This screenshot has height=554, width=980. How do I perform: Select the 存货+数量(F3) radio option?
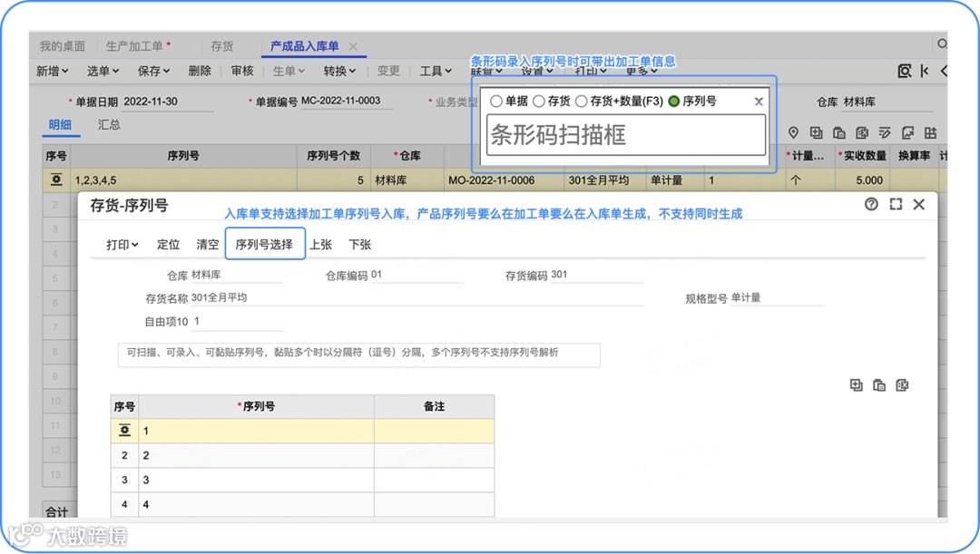click(x=582, y=102)
